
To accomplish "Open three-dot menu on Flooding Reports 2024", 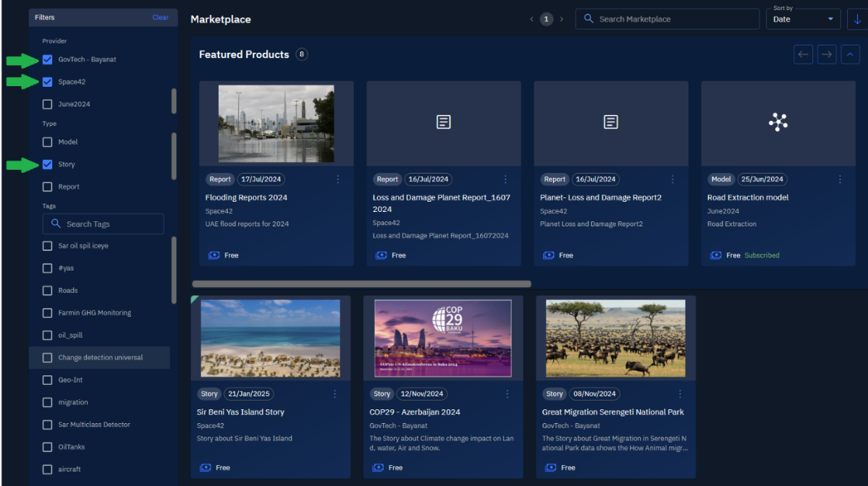I will (337, 179).
